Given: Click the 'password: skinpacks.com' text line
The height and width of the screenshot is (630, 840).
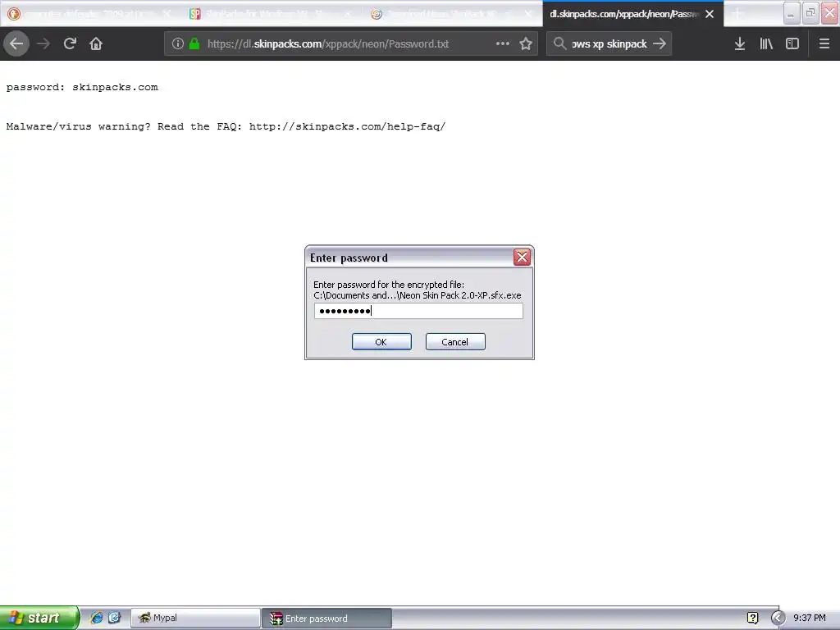Looking at the screenshot, I should [x=82, y=87].
